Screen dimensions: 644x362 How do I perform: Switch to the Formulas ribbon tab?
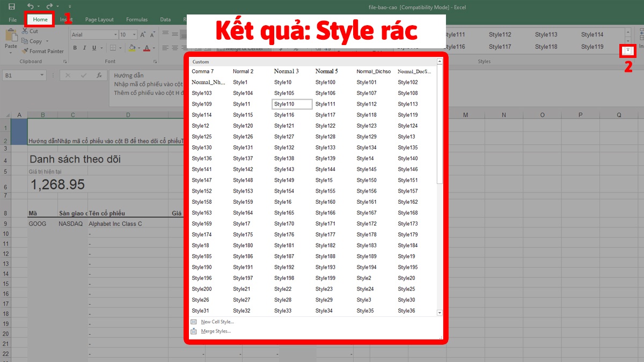click(x=136, y=19)
